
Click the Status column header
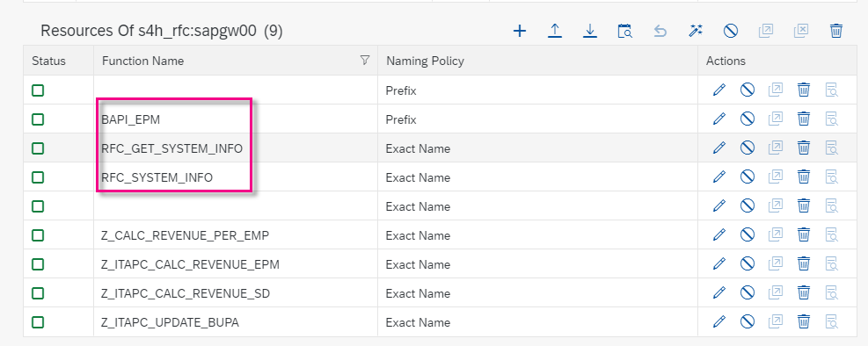pos(58,61)
